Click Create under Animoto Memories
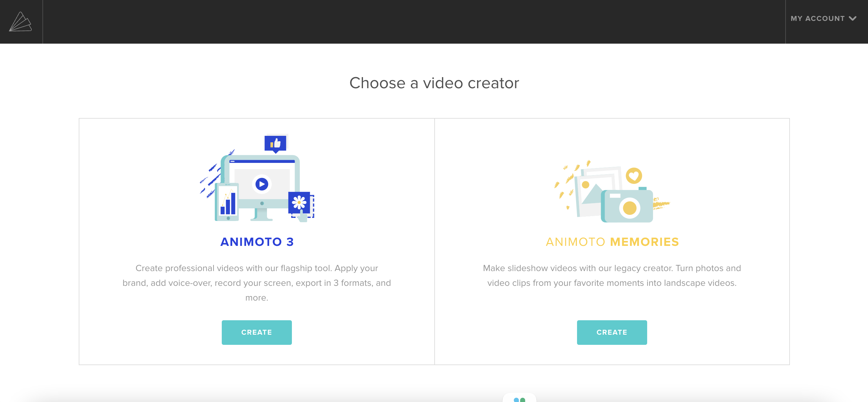 611,332
